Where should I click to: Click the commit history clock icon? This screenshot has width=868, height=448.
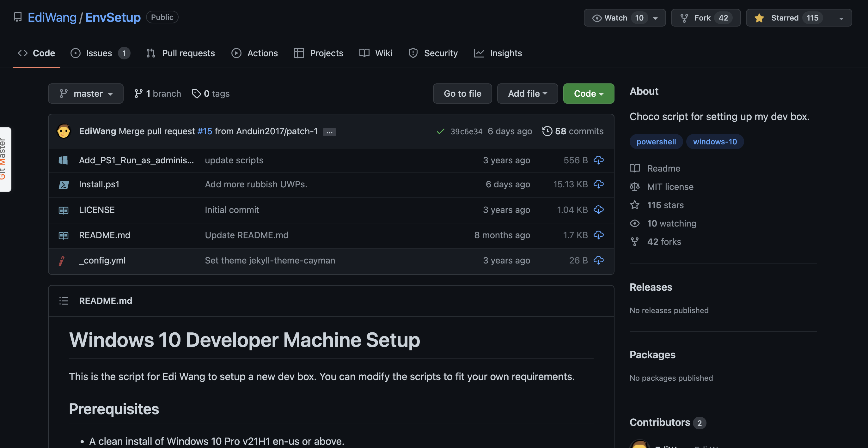coord(547,131)
